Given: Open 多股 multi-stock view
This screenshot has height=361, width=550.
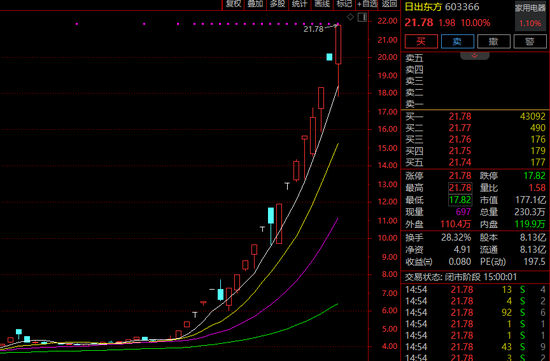Looking at the screenshot, I should coord(277,4).
